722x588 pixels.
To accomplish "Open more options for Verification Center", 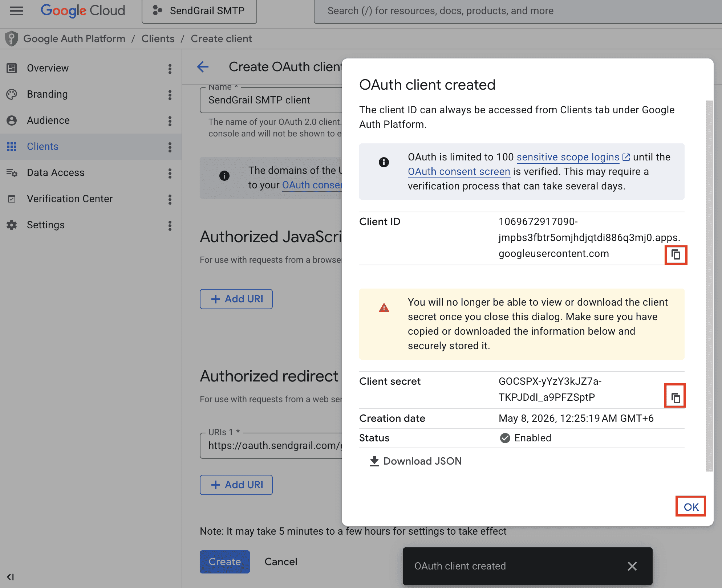I will [170, 199].
